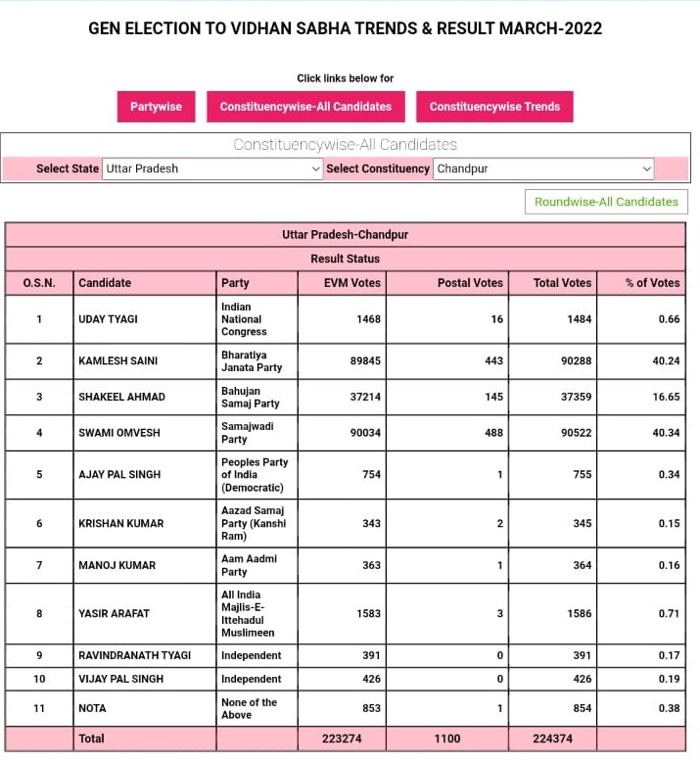Select candidate name YASIR ARAFAT
This screenshot has width=700, height=761.
(114, 613)
